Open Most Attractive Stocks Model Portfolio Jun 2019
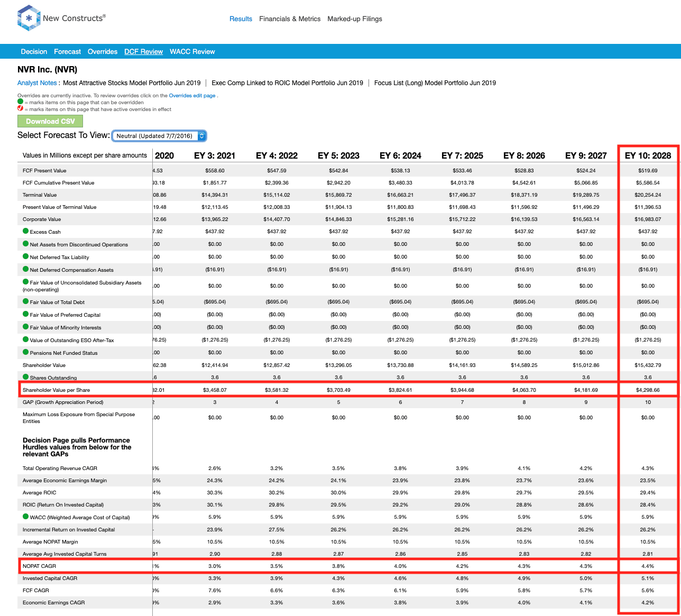The width and height of the screenshot is (681, 616). [132, 82]
